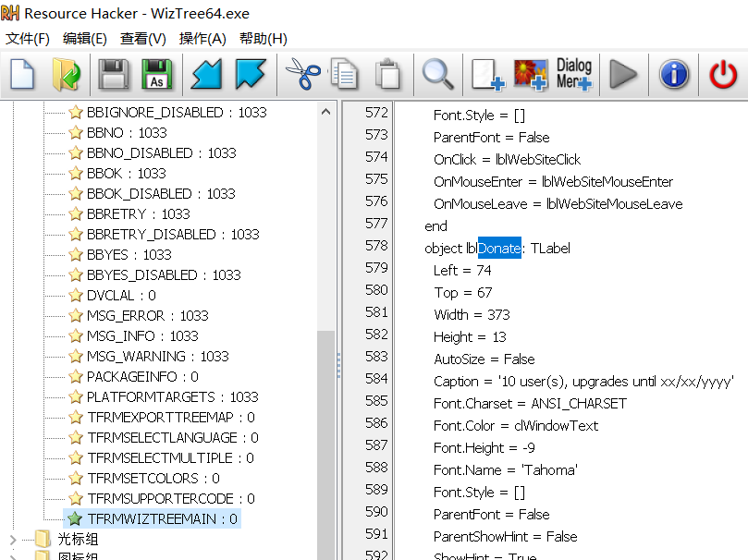Save the file using the floppy icon

[x=113, y=74]
